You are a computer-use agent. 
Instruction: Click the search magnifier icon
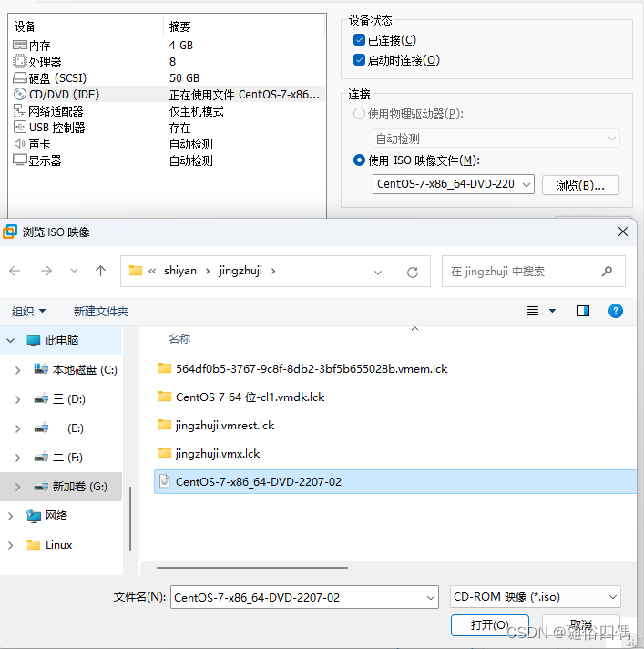point(607,271)
